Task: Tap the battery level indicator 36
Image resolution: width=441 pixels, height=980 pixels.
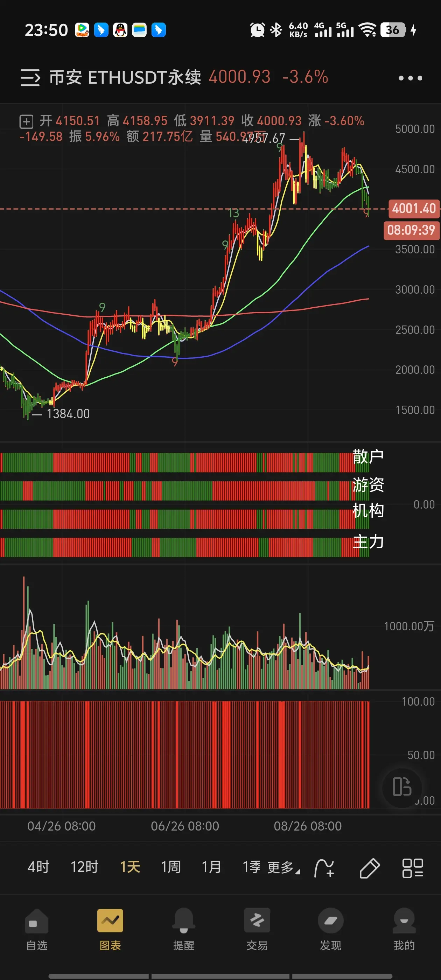Action: [393, 30]
